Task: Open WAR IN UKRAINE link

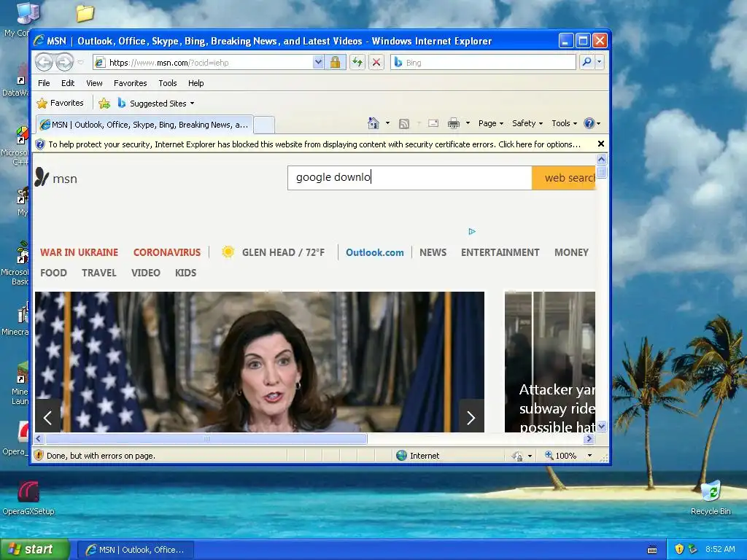Action: click(79, 252)
